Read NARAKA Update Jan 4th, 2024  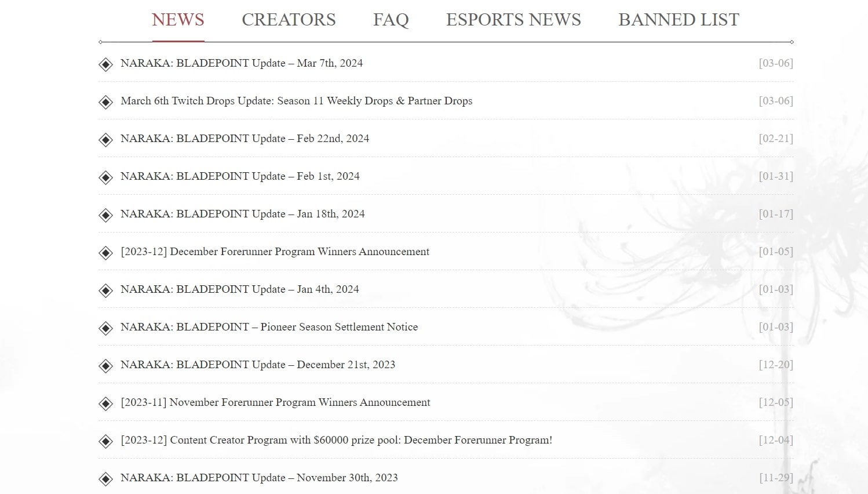pos(239,289)
